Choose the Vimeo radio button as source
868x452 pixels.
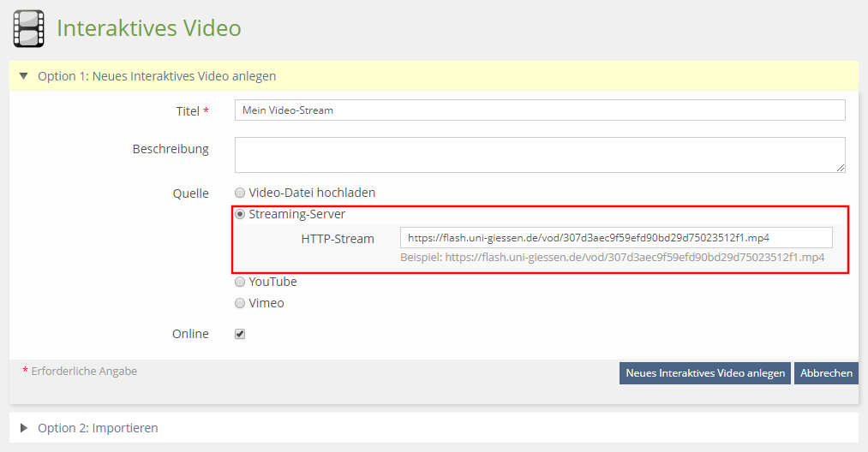[x=241, y=303]
